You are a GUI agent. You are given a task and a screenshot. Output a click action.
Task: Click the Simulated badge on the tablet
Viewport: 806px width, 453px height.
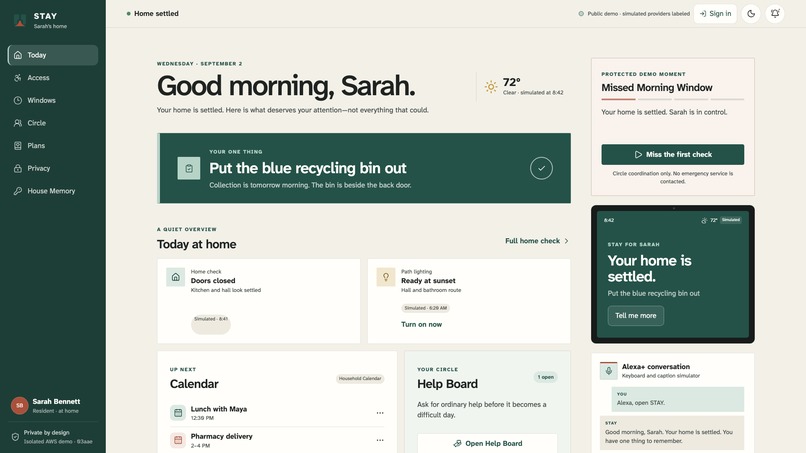point(730,220)
